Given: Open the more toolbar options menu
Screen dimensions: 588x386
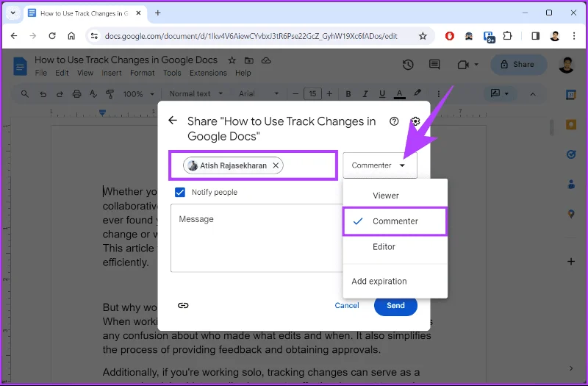Looking at the screenshot, I should coord(438,94).
